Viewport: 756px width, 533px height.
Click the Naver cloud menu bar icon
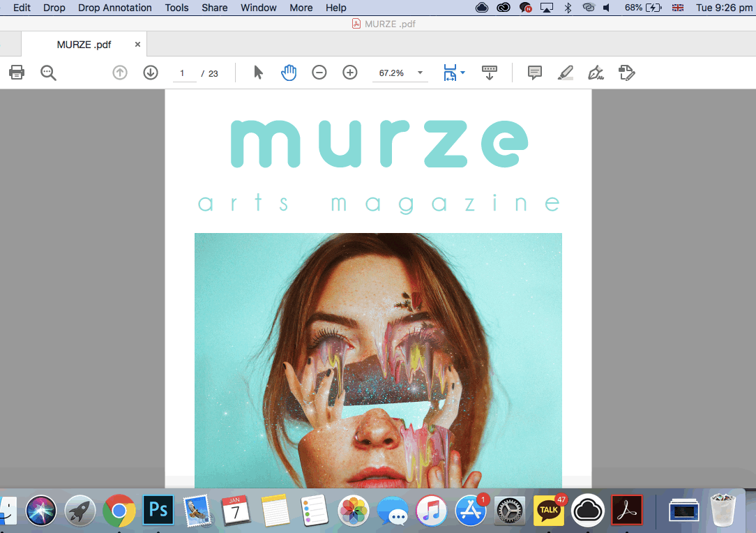point(482,8)
